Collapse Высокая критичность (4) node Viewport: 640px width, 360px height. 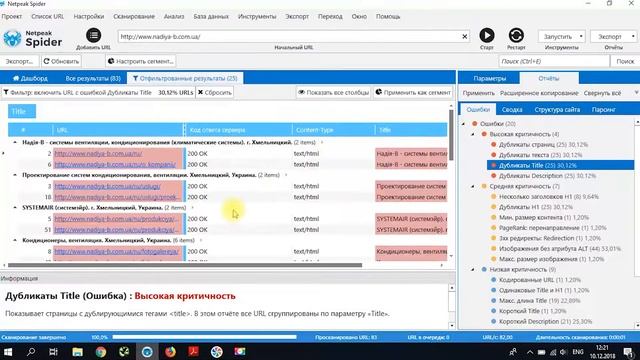pos(473,134)
